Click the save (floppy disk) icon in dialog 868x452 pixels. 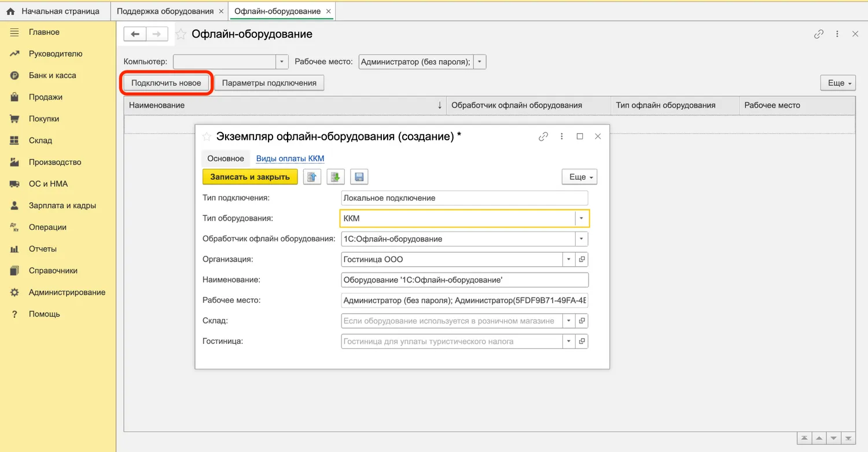click(x=359, y=177)
